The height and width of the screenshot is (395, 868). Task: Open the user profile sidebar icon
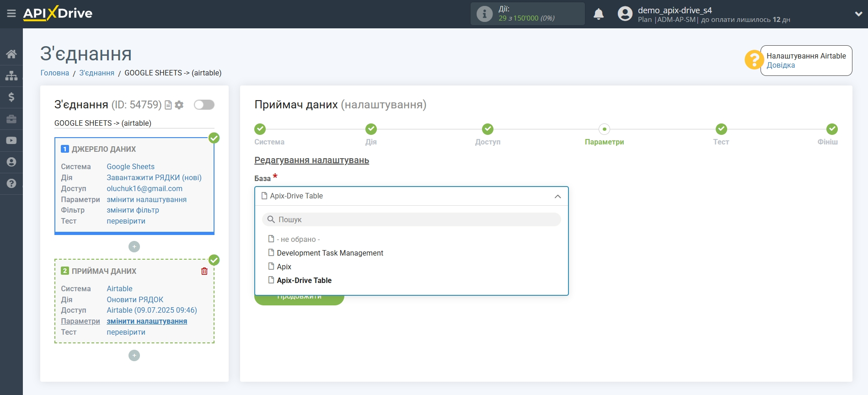pos(11,162)
